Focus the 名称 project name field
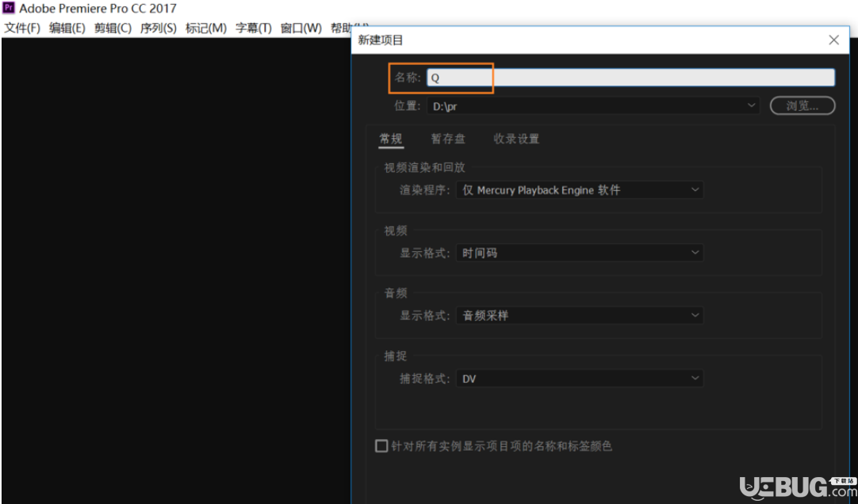This screenshot has height=504, width=858. 631,77
